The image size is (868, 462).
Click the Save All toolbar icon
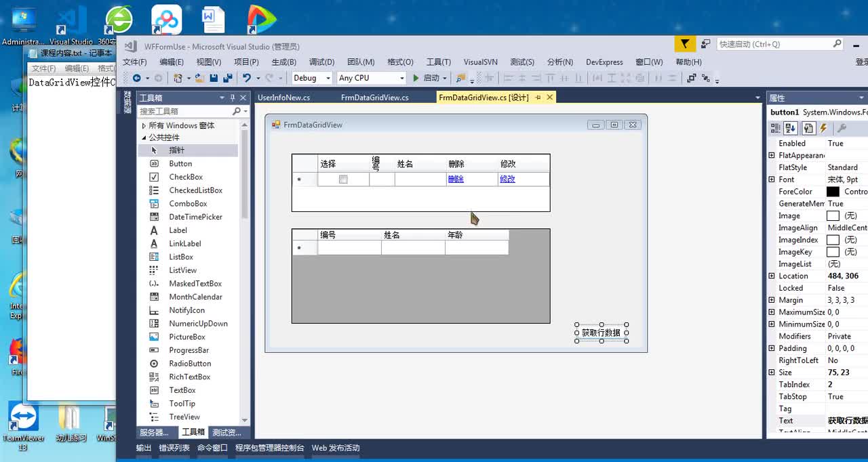(227, 78)
